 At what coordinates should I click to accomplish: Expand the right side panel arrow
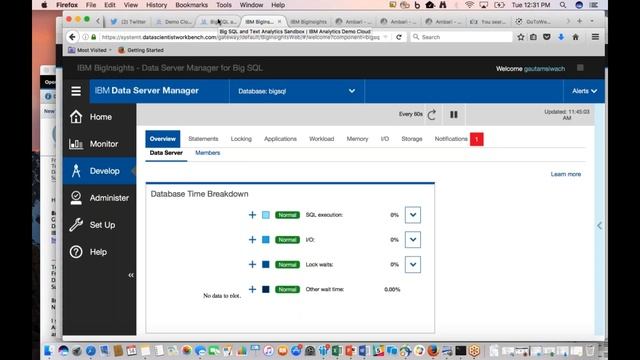click(x=599, y=226)
